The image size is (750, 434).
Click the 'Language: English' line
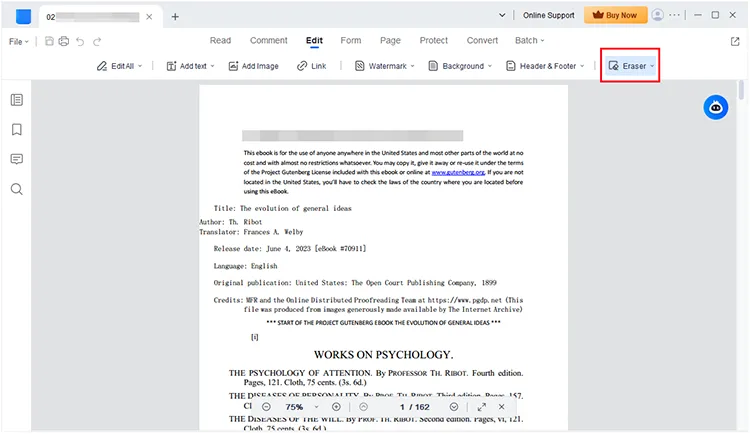245,266
